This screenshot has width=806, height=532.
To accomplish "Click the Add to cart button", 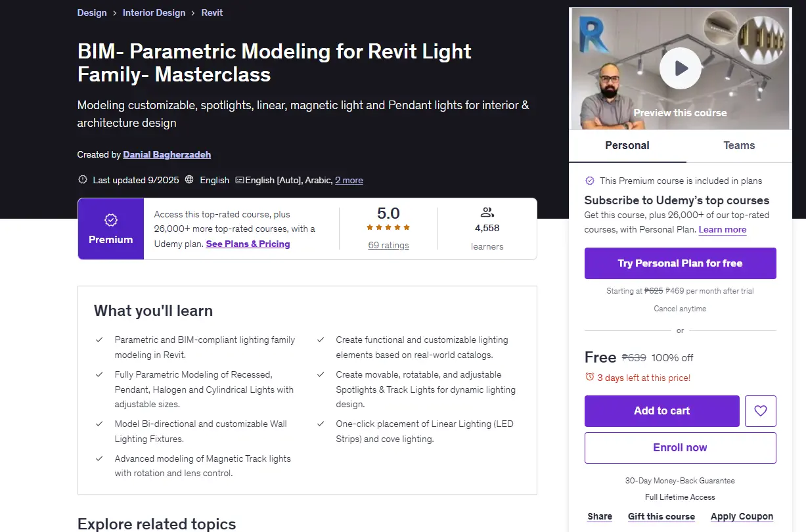I will pyautogui.click(x=662, y=411).
